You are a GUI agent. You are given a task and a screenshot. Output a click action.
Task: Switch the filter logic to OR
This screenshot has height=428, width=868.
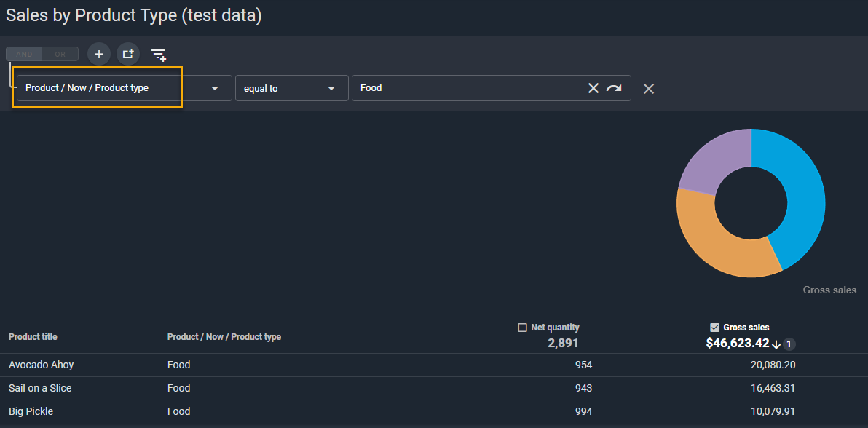coord(60,54)
